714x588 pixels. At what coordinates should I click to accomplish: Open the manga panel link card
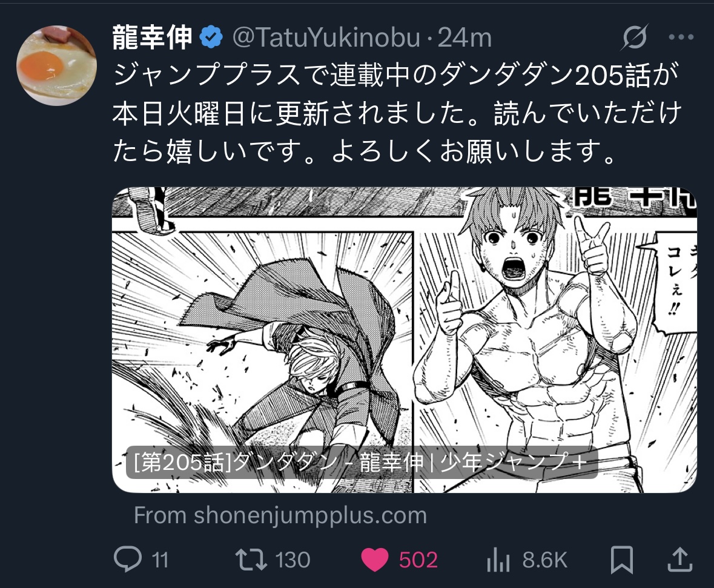(x=405, y=340)
